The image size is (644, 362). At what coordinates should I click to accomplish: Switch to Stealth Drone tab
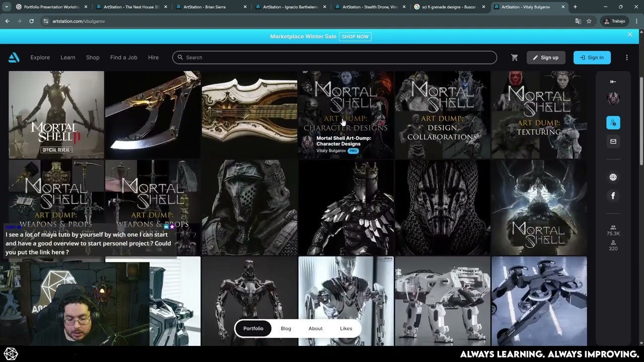[x=369, y=7]
